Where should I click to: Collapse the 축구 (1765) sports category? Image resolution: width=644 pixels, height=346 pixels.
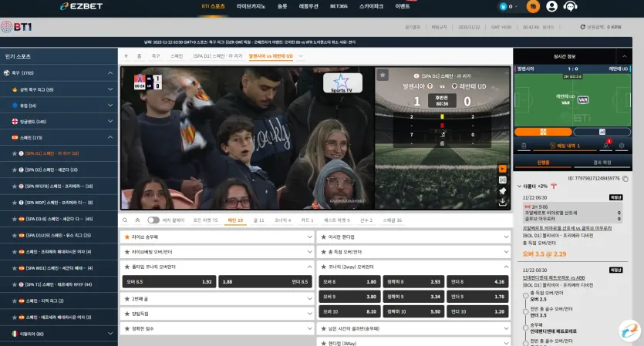(110, 72)
